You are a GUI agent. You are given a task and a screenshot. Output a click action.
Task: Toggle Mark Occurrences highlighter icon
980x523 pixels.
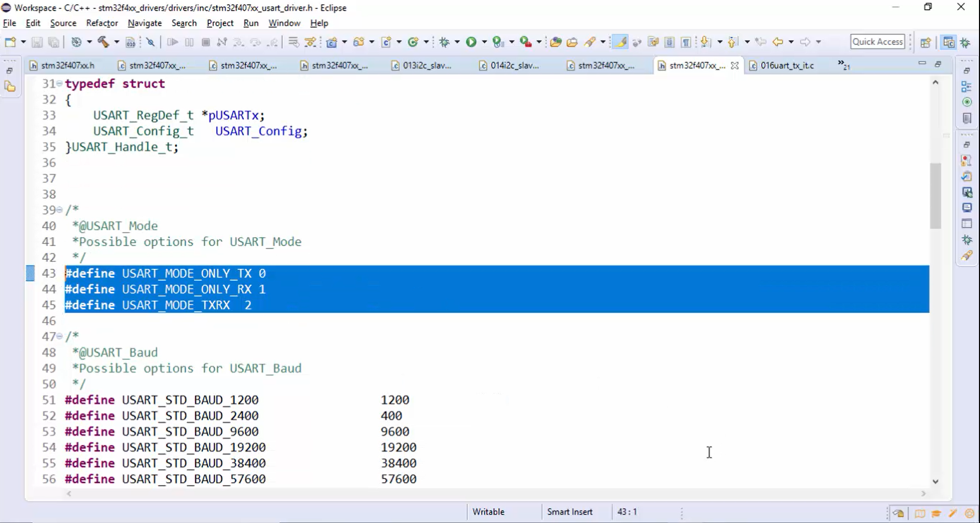point(620,42)
